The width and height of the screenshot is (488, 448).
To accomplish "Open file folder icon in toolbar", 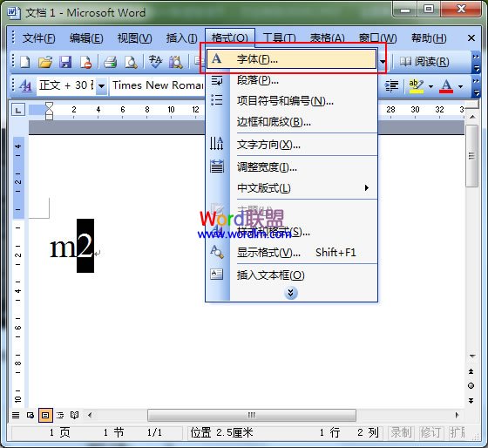I will click(x=45, y=62).
